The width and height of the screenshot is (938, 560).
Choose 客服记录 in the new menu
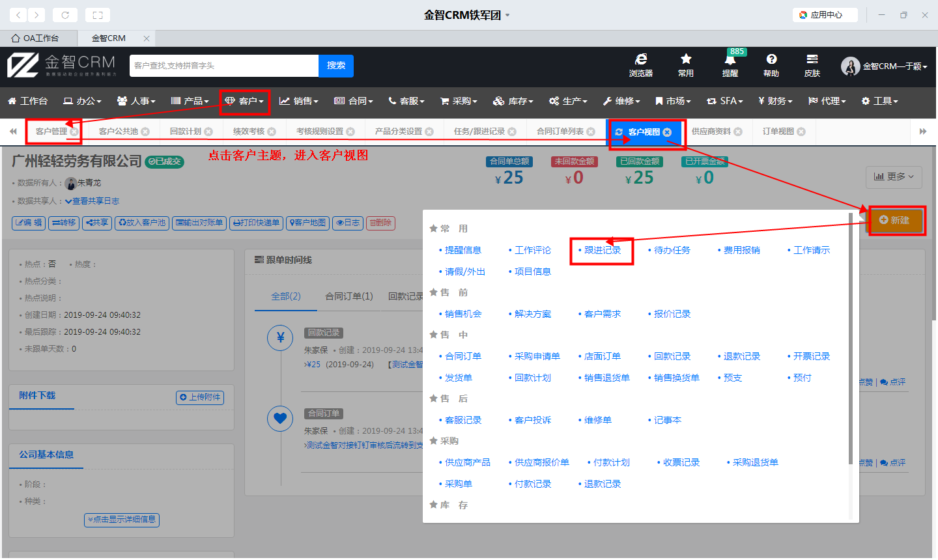[463, 420]
